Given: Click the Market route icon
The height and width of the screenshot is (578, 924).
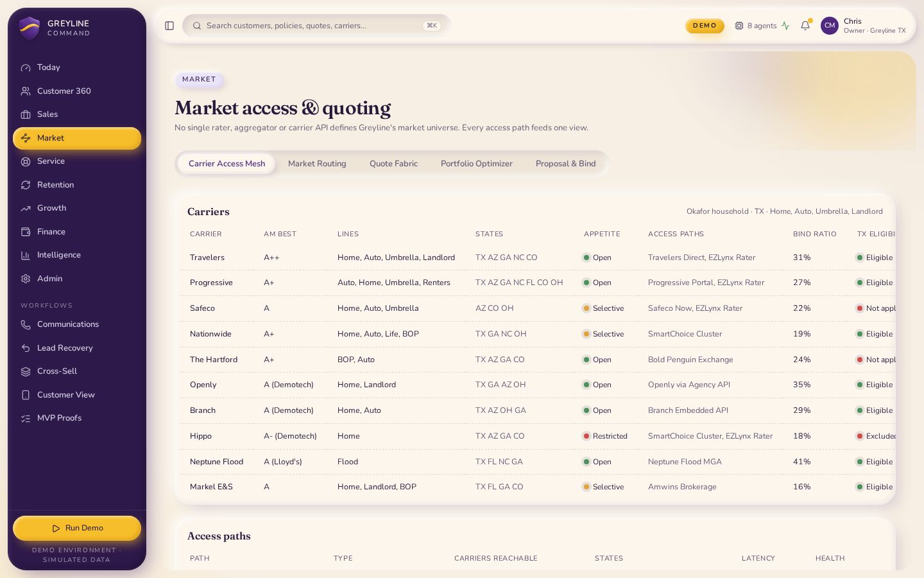Looking at the screenshot, I should [26, 138].
